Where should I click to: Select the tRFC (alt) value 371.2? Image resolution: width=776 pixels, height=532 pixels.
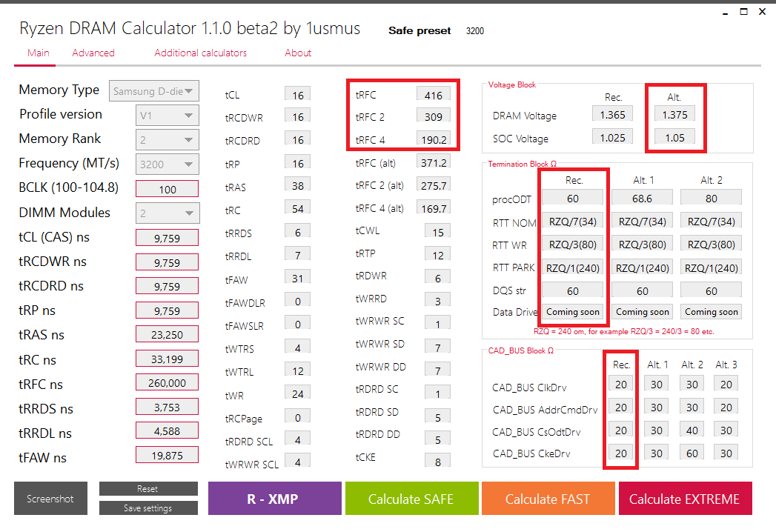tap(433, 162)
